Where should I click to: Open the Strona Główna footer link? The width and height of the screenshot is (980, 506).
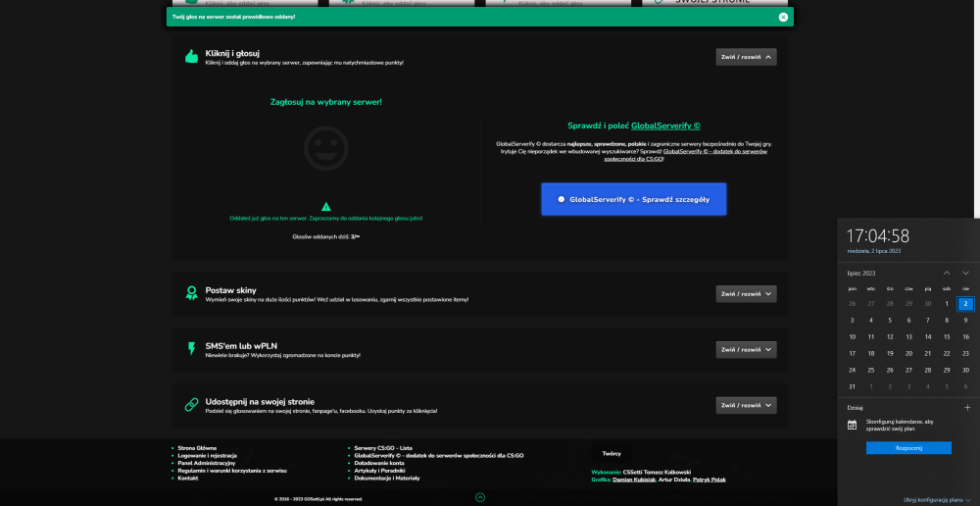197,448
